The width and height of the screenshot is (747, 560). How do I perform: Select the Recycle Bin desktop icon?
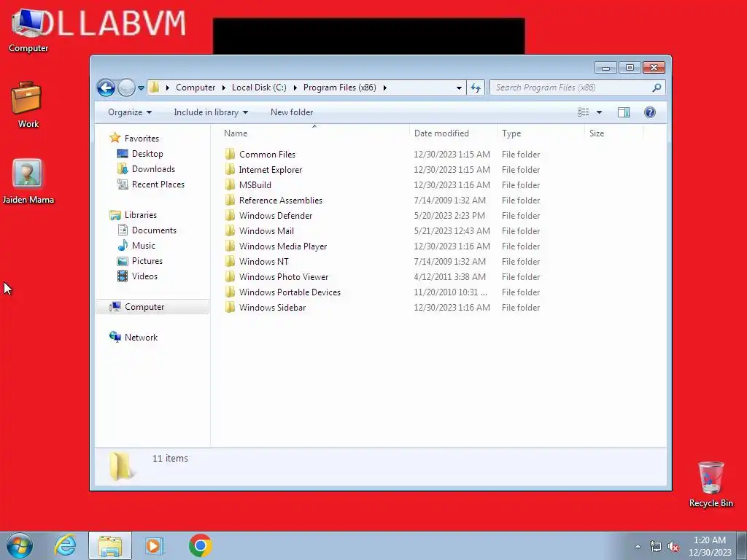[711, 484]
